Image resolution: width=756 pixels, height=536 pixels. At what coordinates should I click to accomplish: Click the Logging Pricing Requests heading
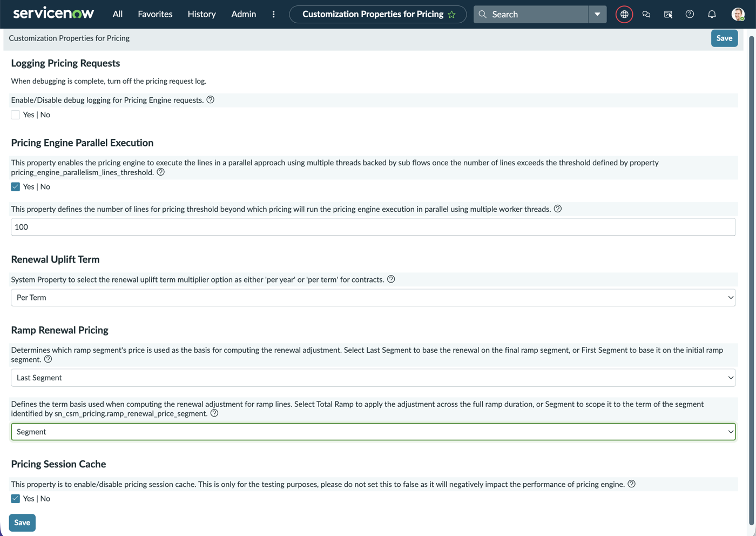pos(65,63)
